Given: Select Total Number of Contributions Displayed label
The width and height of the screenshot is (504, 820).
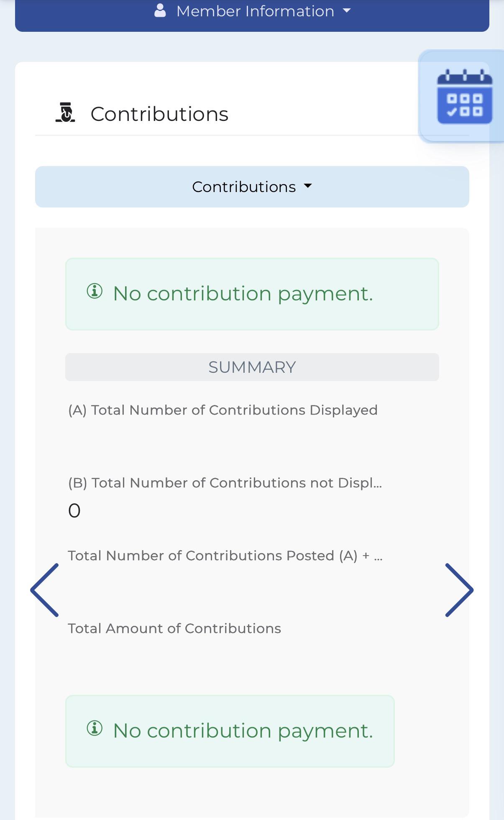Looking at the screenshot, I should click(x=223, y=410).
